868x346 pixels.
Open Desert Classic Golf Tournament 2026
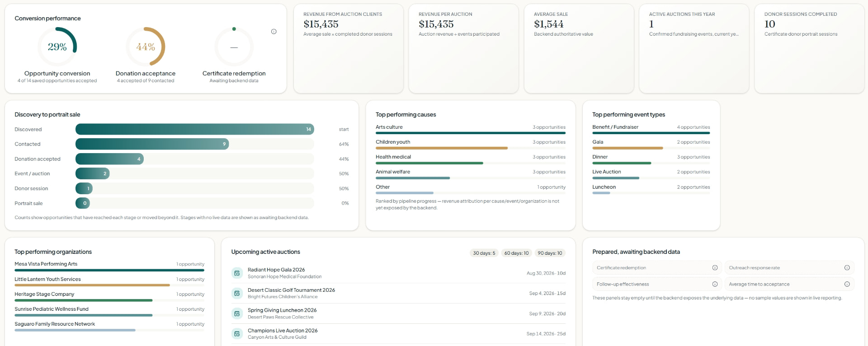398,294
